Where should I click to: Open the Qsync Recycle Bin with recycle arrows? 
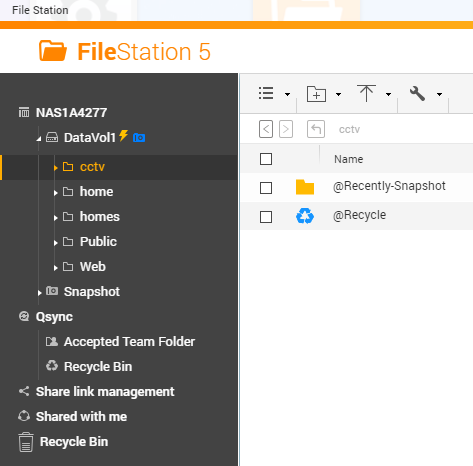pyautogui.click(x=98, y=367)
